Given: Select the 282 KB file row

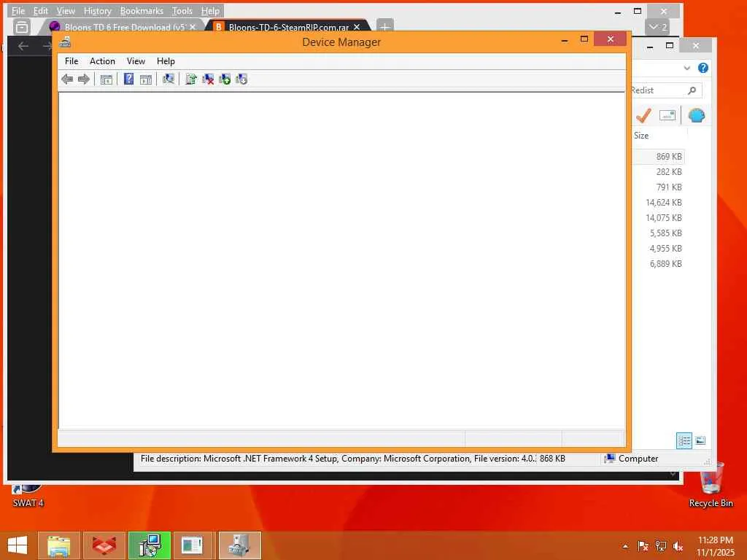Looking at the screenshot, I should [x=659, y=172].
